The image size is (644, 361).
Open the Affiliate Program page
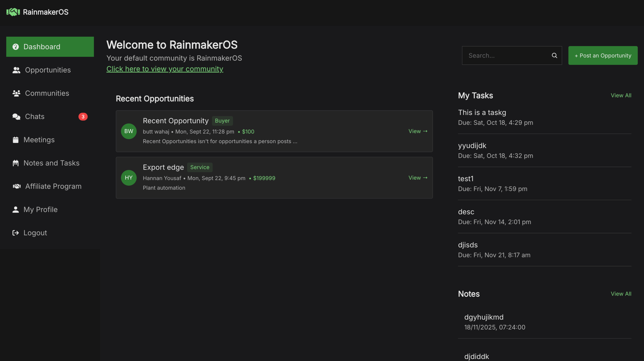pos(53,186)
